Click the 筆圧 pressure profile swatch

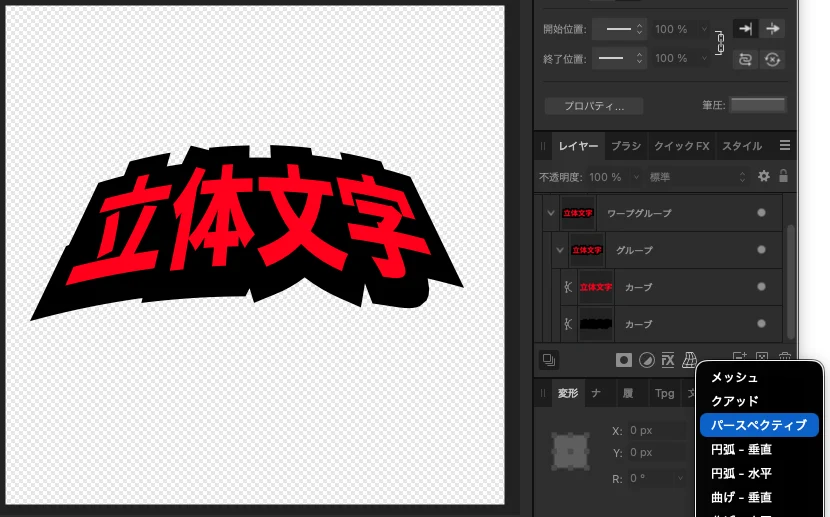pyautogui.click(x=758, y=105)
